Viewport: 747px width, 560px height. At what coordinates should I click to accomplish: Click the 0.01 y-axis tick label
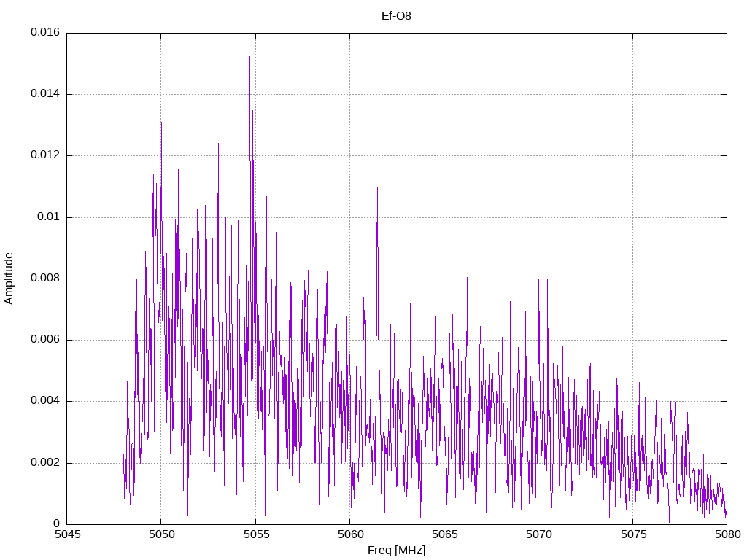point(49,217)
